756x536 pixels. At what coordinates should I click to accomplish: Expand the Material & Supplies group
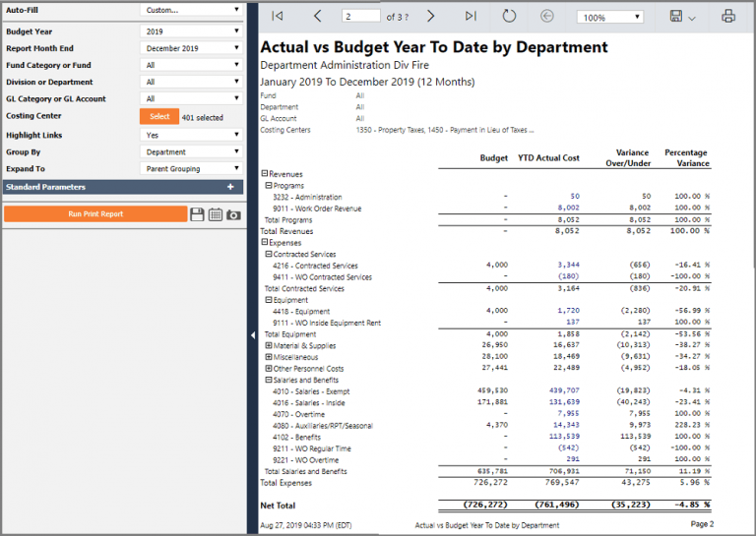[269, 345]
